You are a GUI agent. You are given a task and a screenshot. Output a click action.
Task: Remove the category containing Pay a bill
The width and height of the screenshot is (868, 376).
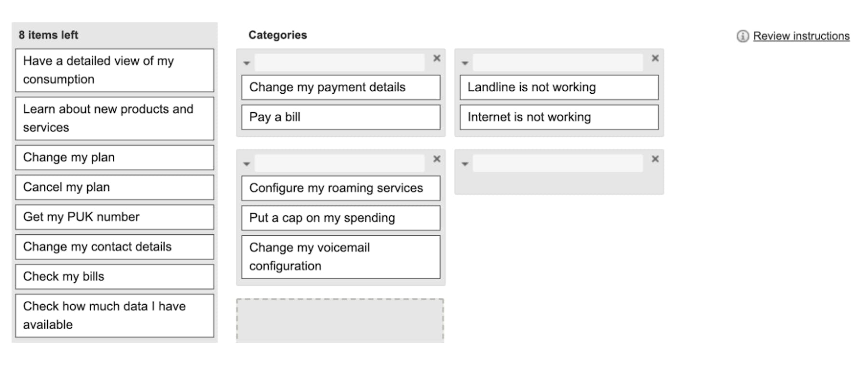point(437,58)
